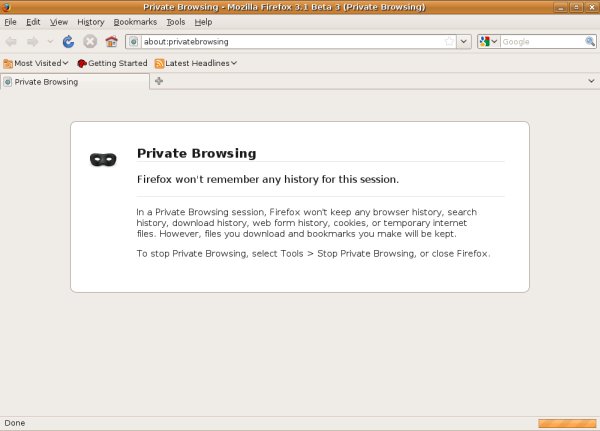The image size is (600, 431).
Task: Click the Back navigation arrow
Action: point(11,41)
